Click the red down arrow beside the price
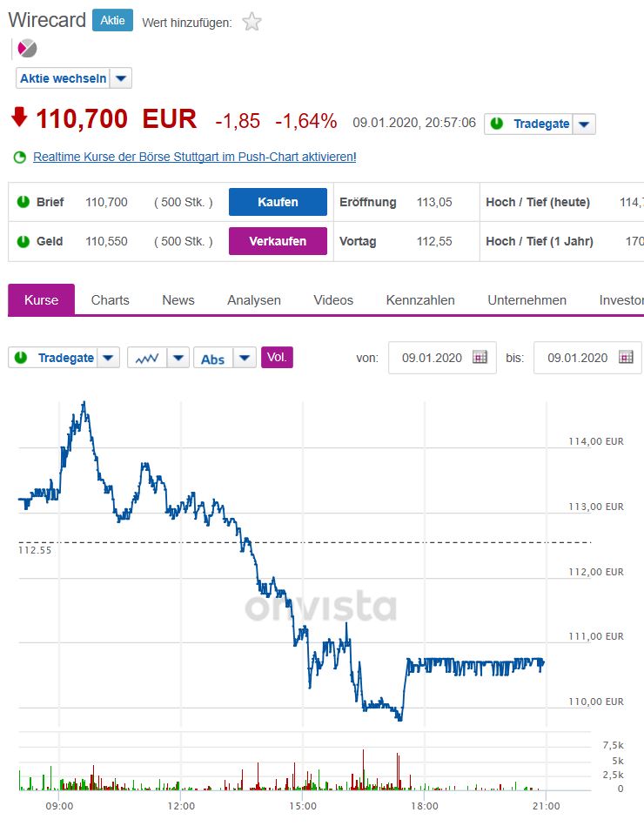Viewport: 644px width, 826px height. 18,118
